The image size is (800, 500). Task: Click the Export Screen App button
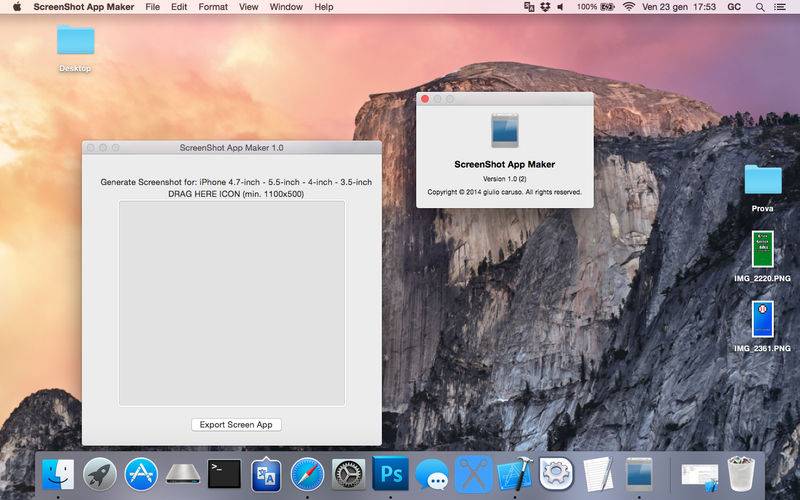coord(236,424)
